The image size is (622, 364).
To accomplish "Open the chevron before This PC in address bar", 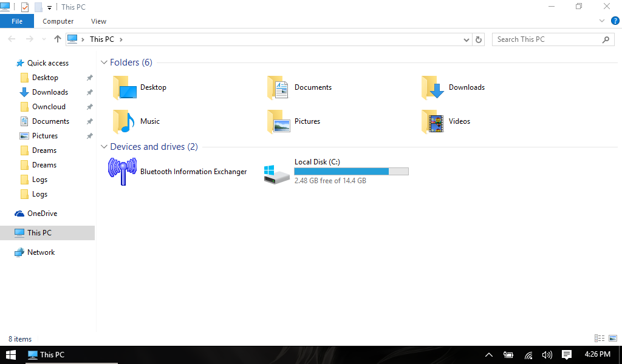I will coord(83,39).
